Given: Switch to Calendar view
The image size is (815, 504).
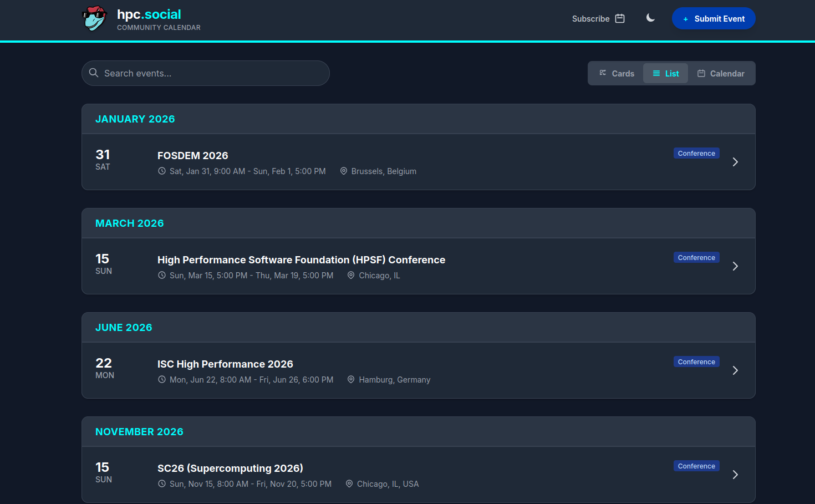Looking at the screenshot, I should click(x=721, y=73).
